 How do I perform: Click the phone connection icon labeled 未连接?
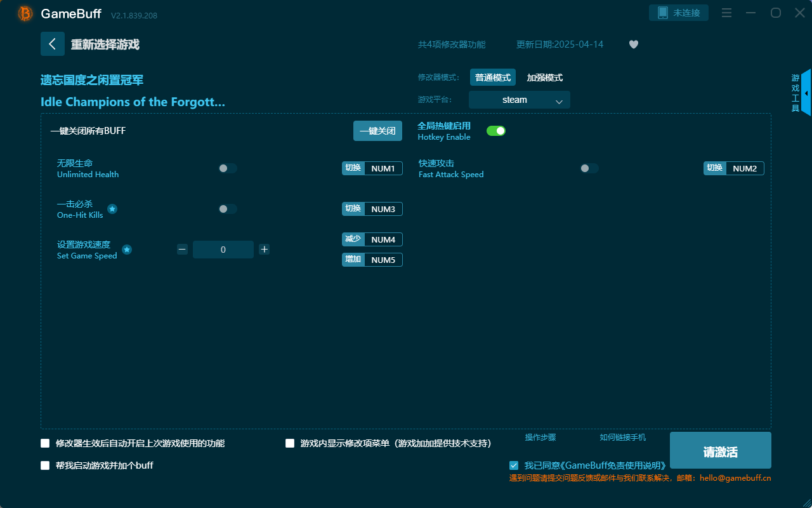(678, 12)
